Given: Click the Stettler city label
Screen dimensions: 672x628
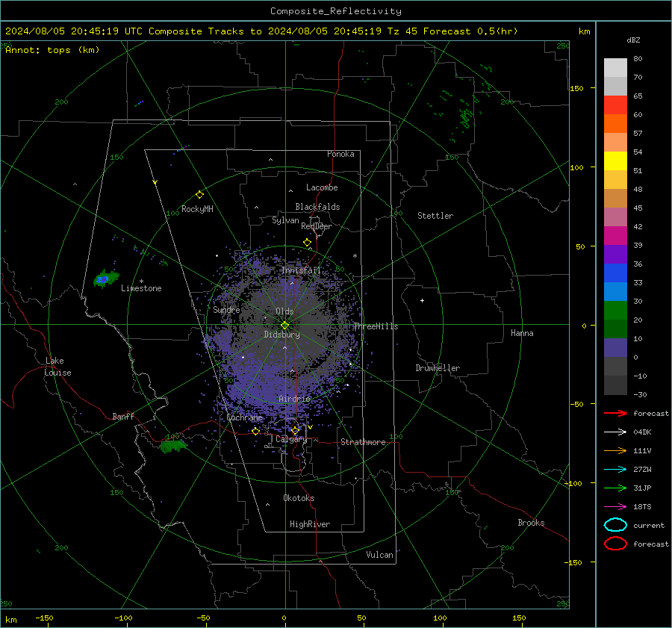Looking at the screenshot, I should pyautogui.click(x=435, y=216).
